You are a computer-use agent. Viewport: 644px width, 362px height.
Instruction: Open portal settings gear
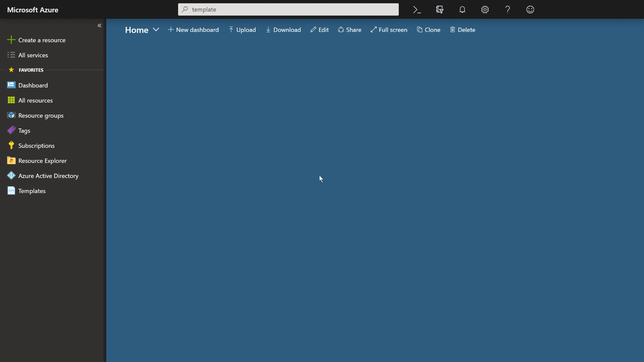485,10
